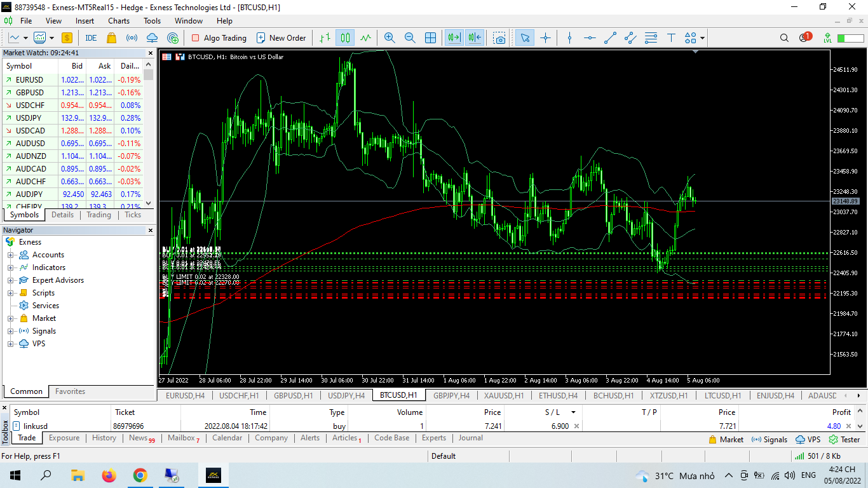Image resolution: width=868 pixels, height=488 pixels.
Task: Select the trendline drawing tool
Action: 610,37
